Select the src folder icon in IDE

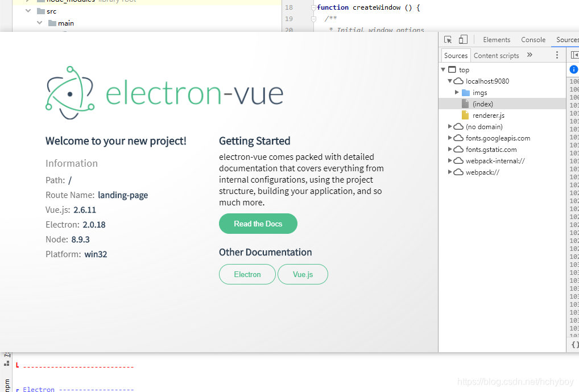(x=41, y=11)
